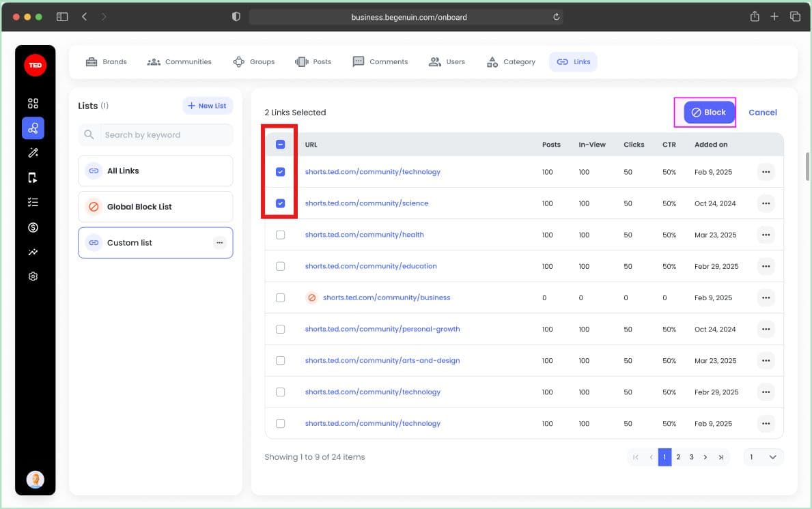Click the browser share icon
The height and width of the screenshot is (509, 812).
click(755, 16)
